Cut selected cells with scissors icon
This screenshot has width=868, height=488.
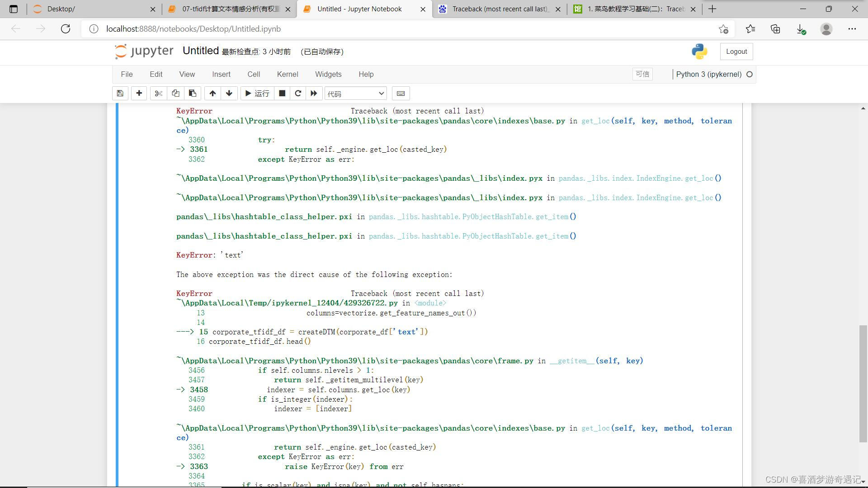(x=158, y=94)
